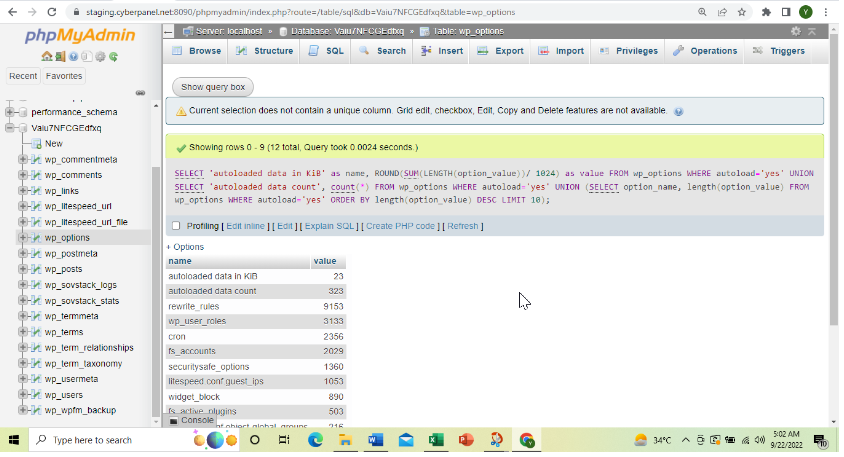Open phpMyAdmin home icon
844x457 pixels.
pos(47,57)
